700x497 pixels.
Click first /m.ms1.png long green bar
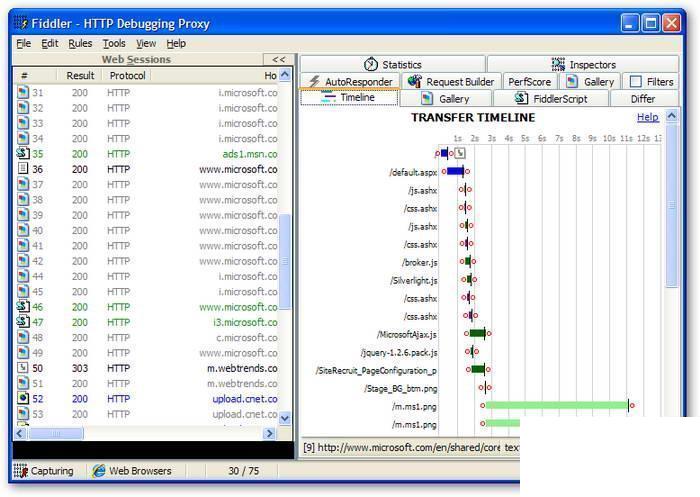point(557,405)
